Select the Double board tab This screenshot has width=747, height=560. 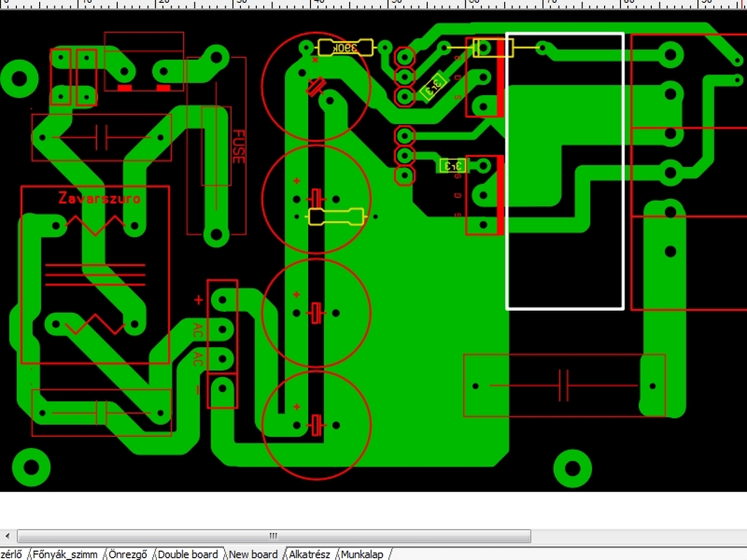pos(187,554)
